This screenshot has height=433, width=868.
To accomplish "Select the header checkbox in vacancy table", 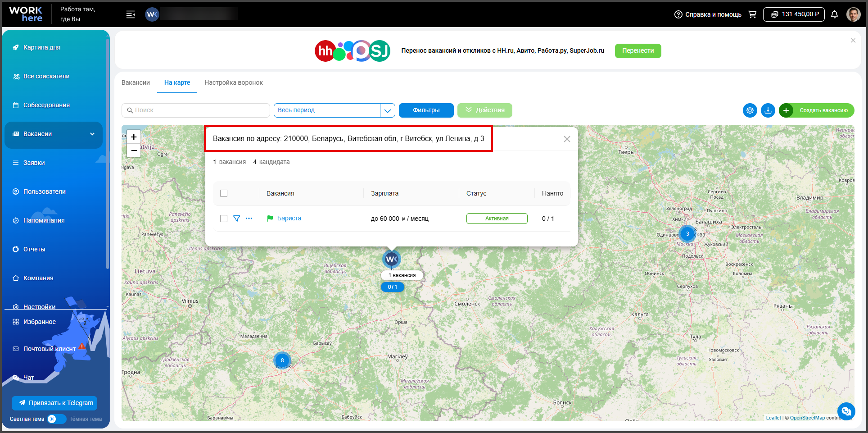I will pos(224,193).
